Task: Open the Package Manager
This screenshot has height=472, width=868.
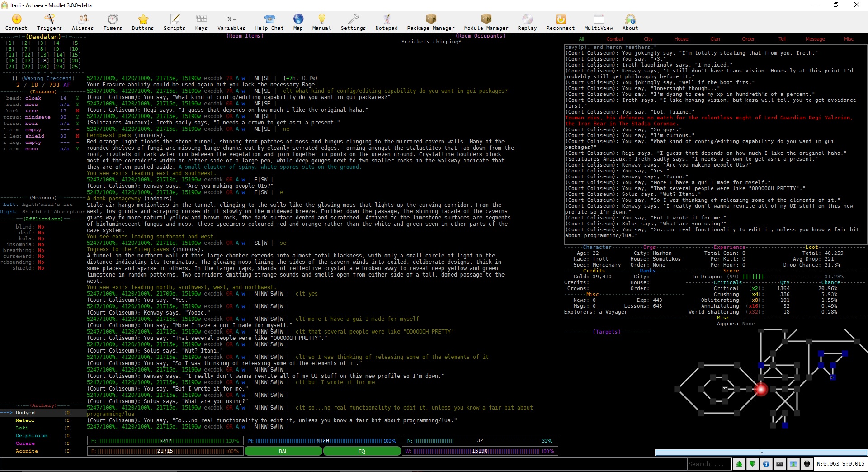Action: 431,22
